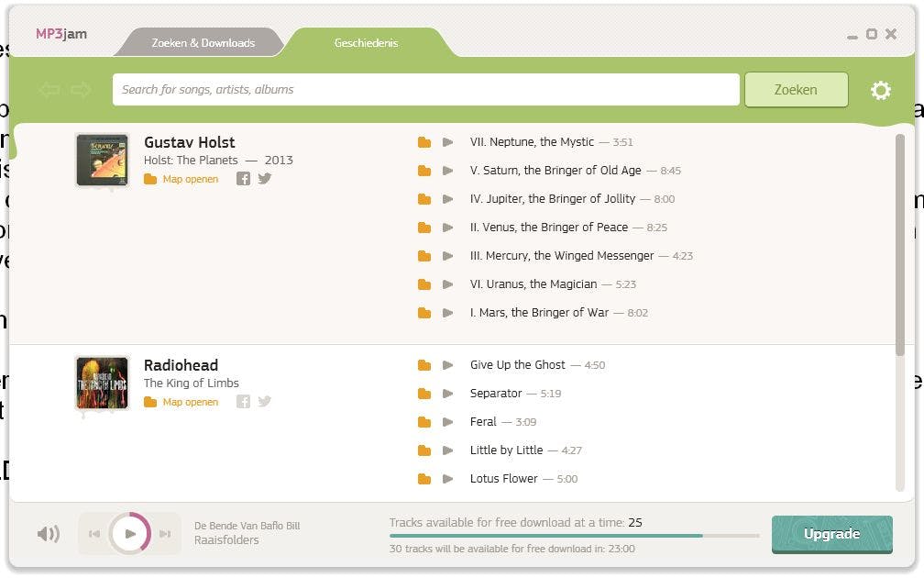Focus the song search input field
Image resolution: width=924 pixels, height=578 pixels.
coord(425,90)
